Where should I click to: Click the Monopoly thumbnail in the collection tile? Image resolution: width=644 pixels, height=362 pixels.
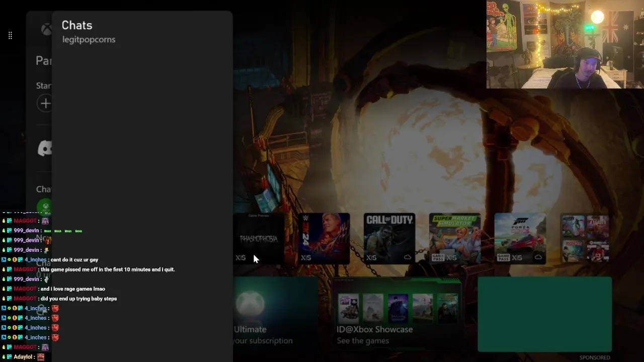click(x=573, y=250)
